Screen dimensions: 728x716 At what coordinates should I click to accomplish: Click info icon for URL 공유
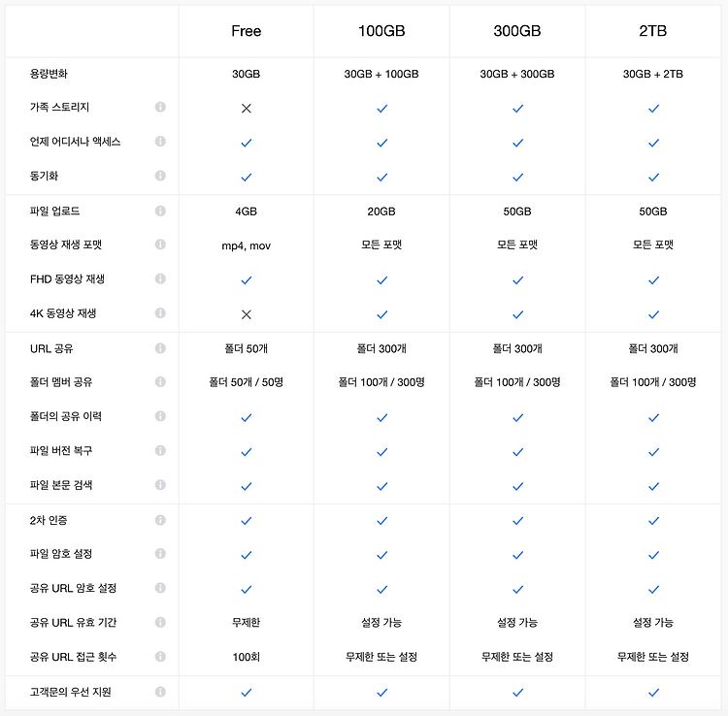click(160, 348)
